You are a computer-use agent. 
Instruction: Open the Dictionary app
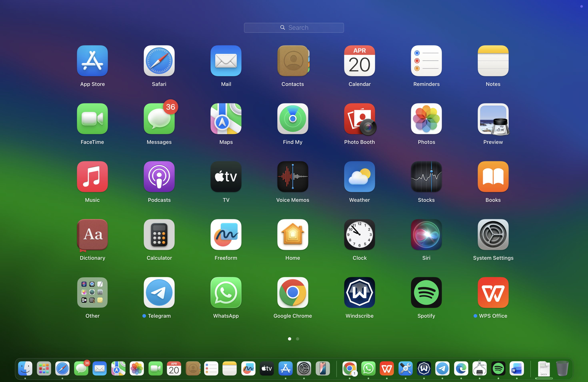92,235
